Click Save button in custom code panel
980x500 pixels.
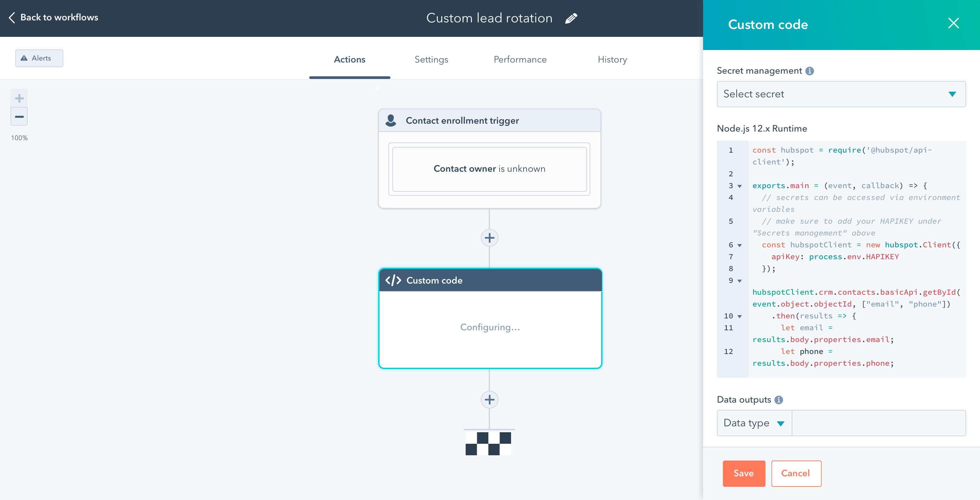(743, 473)
